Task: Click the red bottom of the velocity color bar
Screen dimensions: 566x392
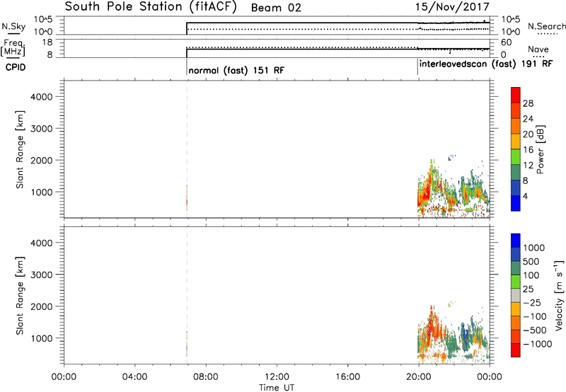Action: [x=516, y=350]
